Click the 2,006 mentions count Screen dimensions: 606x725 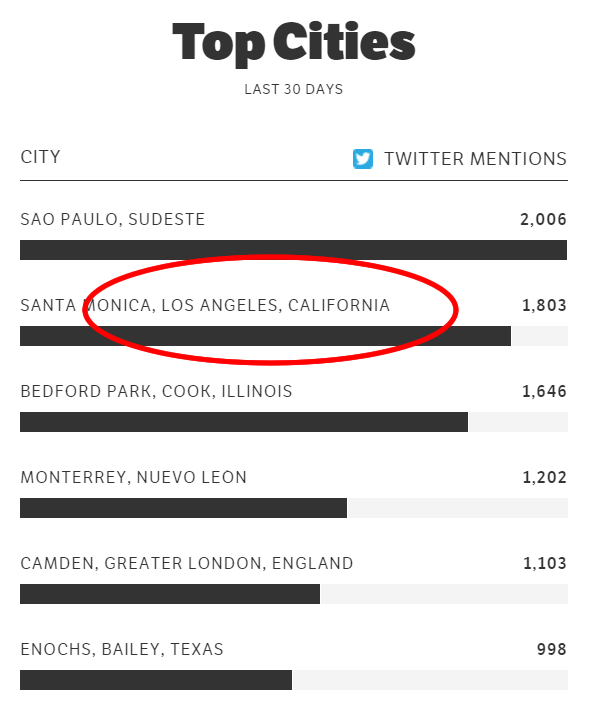543,220
